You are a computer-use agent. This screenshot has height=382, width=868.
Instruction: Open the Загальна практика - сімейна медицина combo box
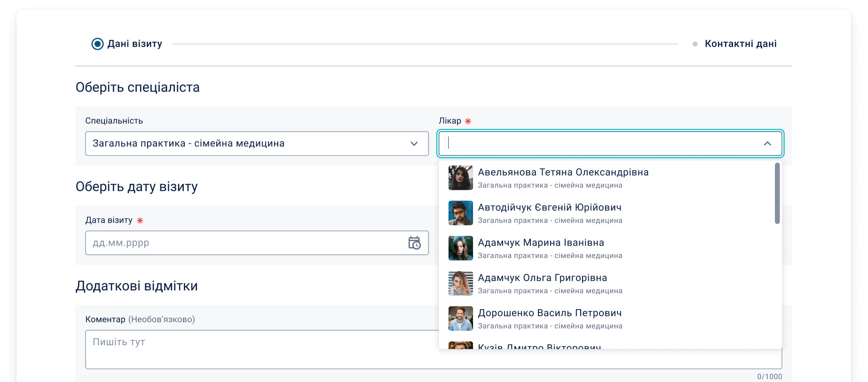tap(245, 144)
